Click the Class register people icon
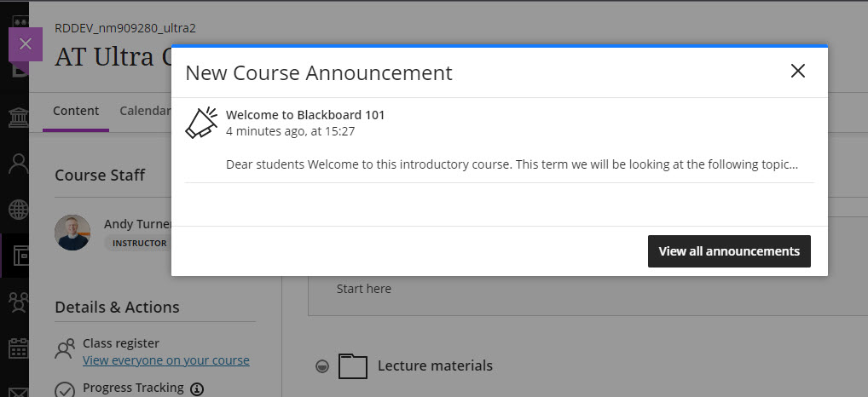 click(x=65, y=349)
